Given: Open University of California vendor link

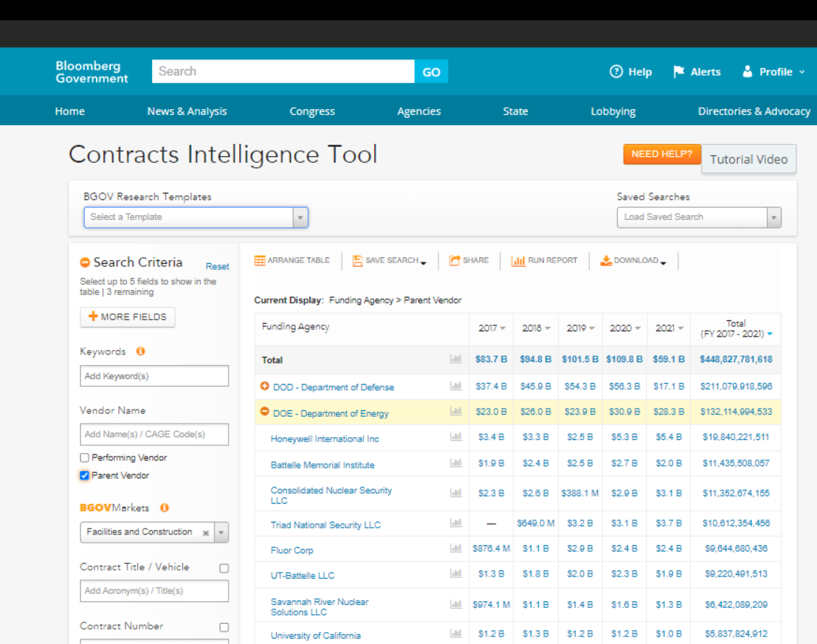Looking at the screenshot, I should coord(316,636).
